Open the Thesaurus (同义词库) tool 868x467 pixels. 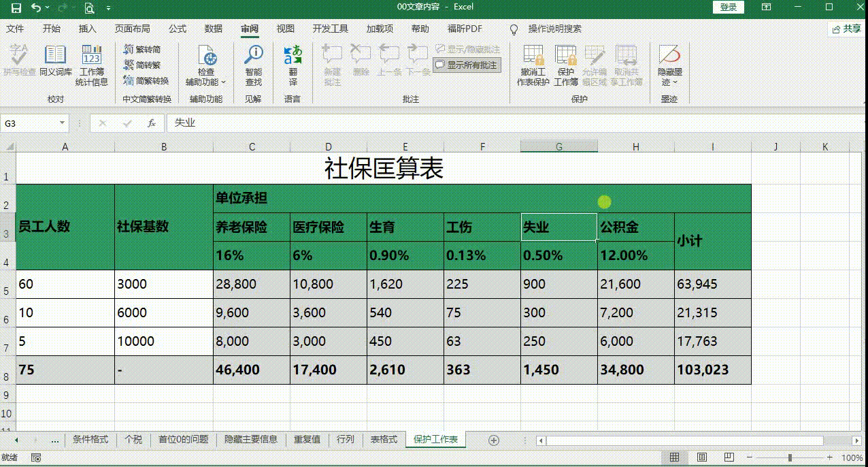[x=55, y=62]
